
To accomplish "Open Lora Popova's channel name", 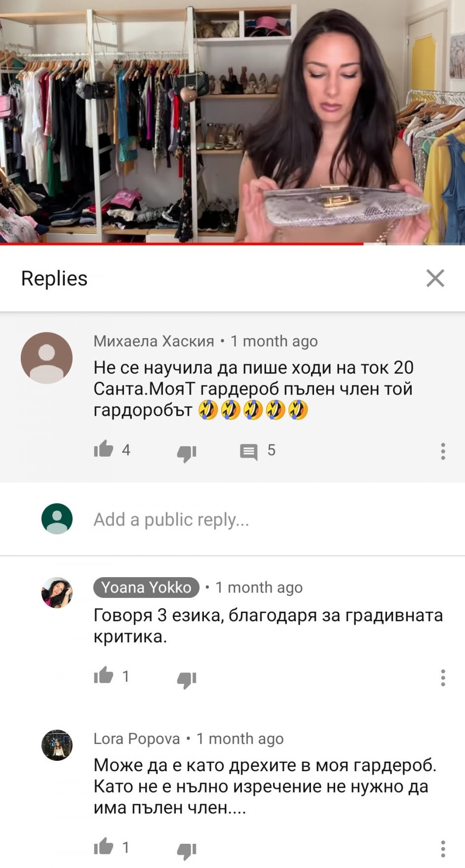I will tap(137, 739).
